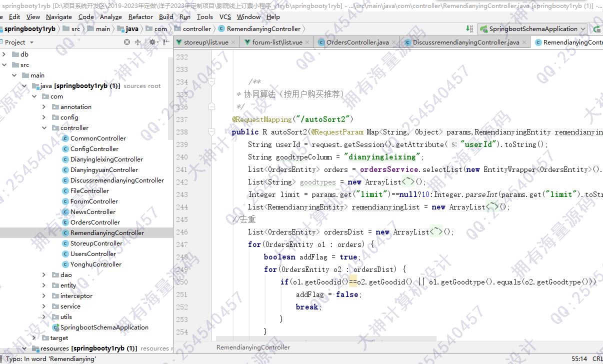Open the Tools menu
The height and width of the screenshot is (364, 603).
click(x=204, y=16)
